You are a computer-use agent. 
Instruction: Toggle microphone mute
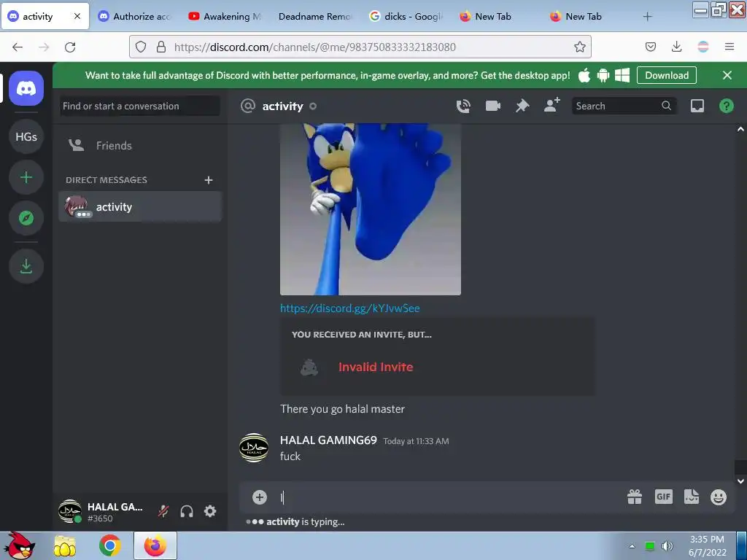(x=163, y=511)
